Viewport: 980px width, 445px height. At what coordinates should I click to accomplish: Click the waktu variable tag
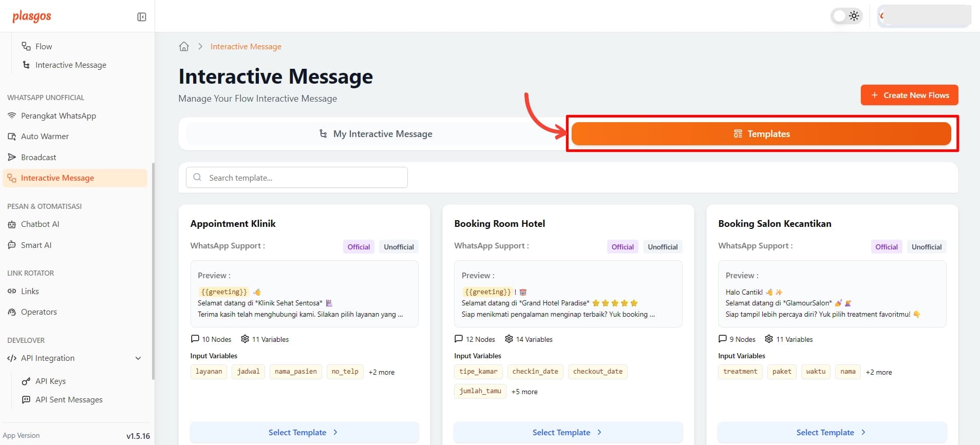(816, 372)
